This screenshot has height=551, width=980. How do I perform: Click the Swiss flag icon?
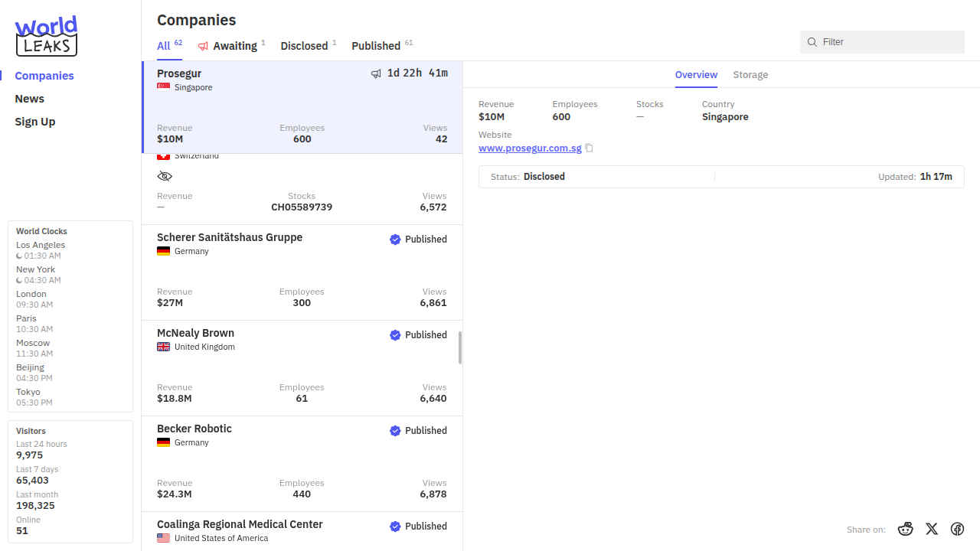pyautogui.click(x=163, y=157)
